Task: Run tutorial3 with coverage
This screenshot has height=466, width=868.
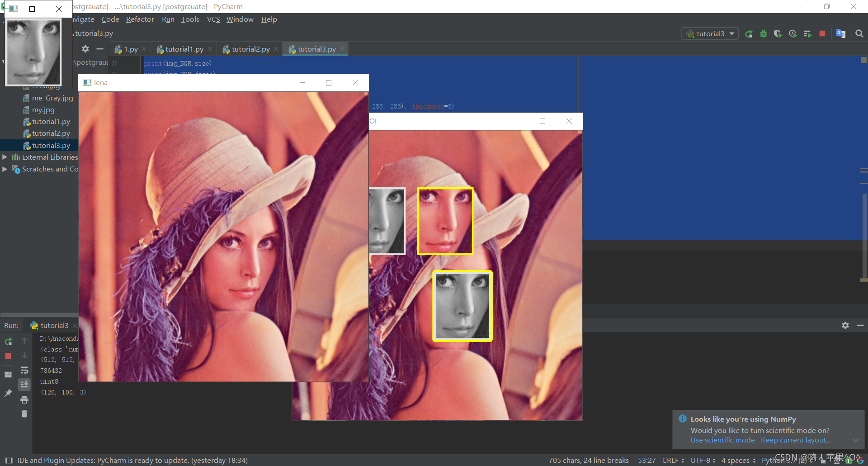Action: tap(778, 33)
